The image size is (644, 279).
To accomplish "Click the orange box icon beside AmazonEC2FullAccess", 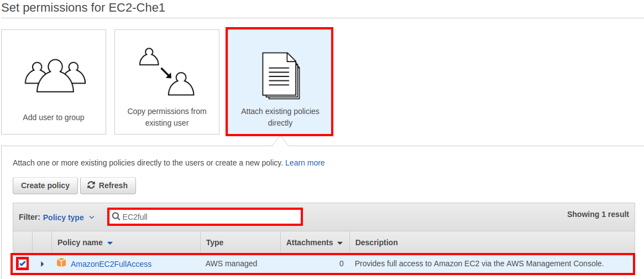I will click(x=61, y=262).
